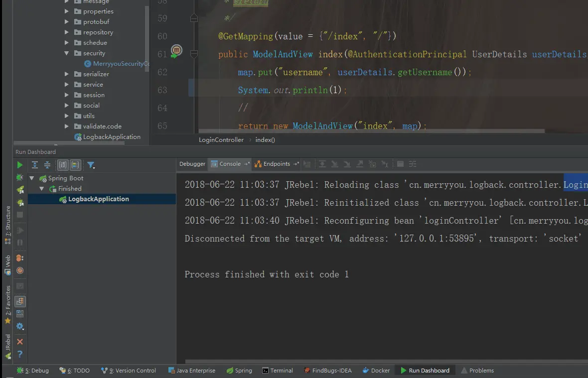
Task: Click the request mapping gutter icon on line 61
Action: 176,51
